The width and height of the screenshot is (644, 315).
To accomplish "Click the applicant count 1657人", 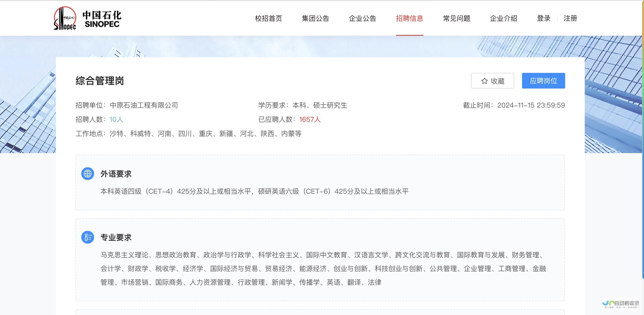I will click(x=310, y=120).
